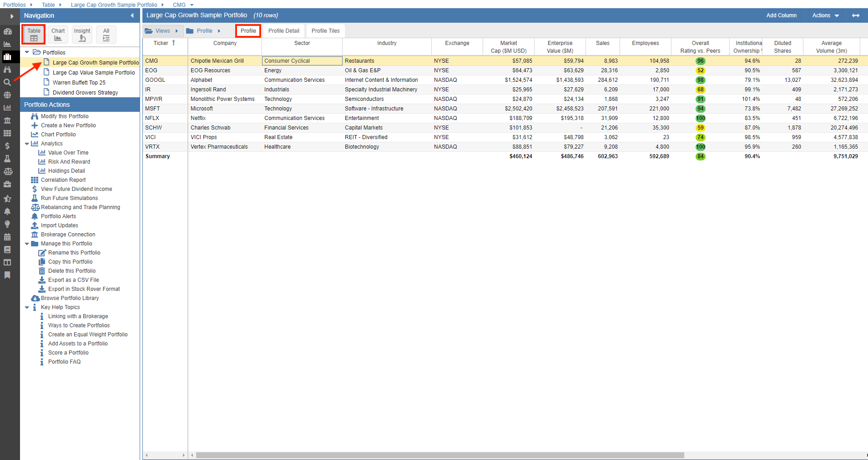The width and height of the screenshot is (868, 460).
Task: Open the binoculars watchlist icon in the sidebar
Action: [x=7, y=70]
